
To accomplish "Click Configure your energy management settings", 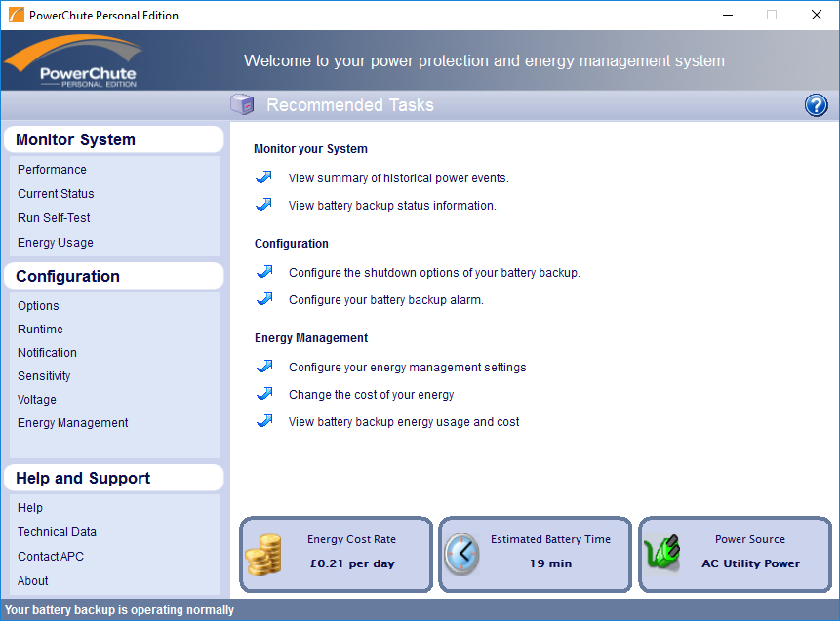I will pos(407,368).
